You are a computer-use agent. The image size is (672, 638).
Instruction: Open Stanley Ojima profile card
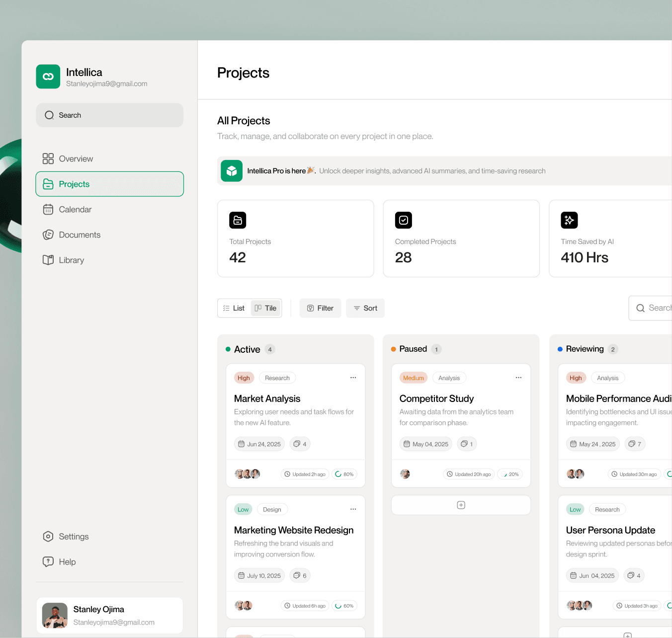(x=109, y=616)
